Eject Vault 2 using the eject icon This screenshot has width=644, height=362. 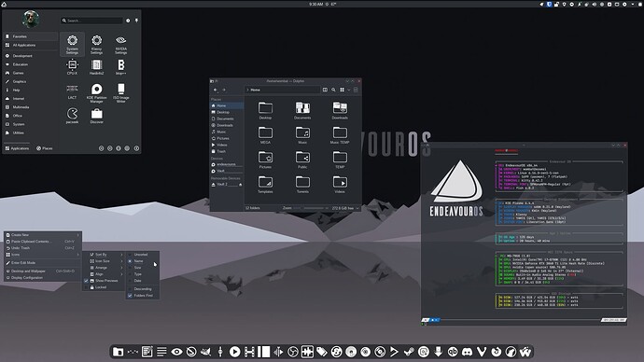tap(240, 185)
